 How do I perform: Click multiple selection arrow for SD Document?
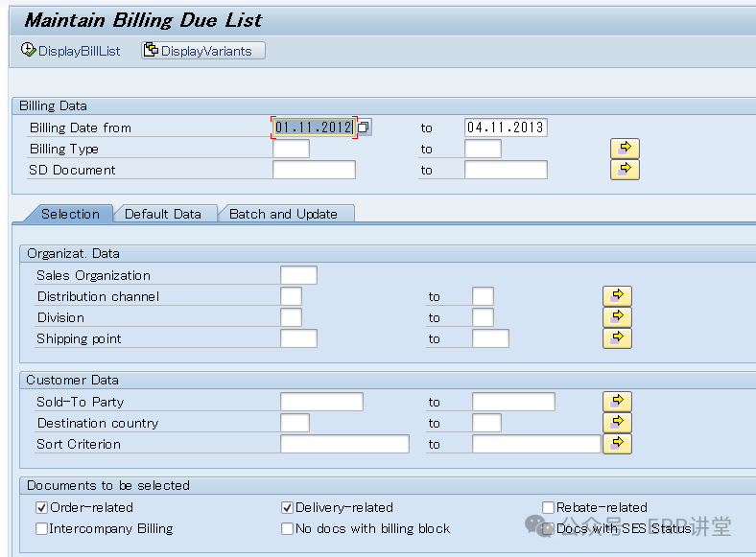coord(625,170)
